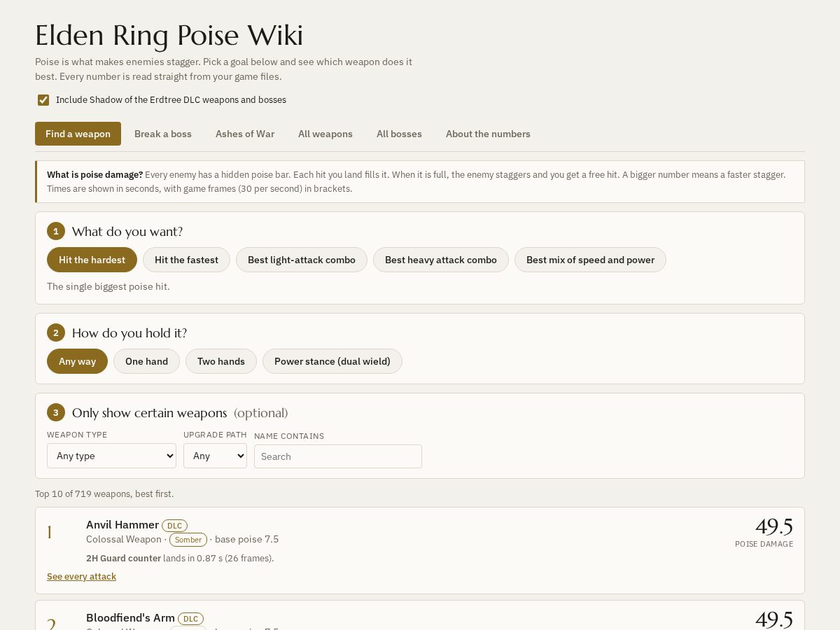Screen dimensions: 840x630
Task: Click the Anvil Hammer weapon name
Action: click(122, 525)
